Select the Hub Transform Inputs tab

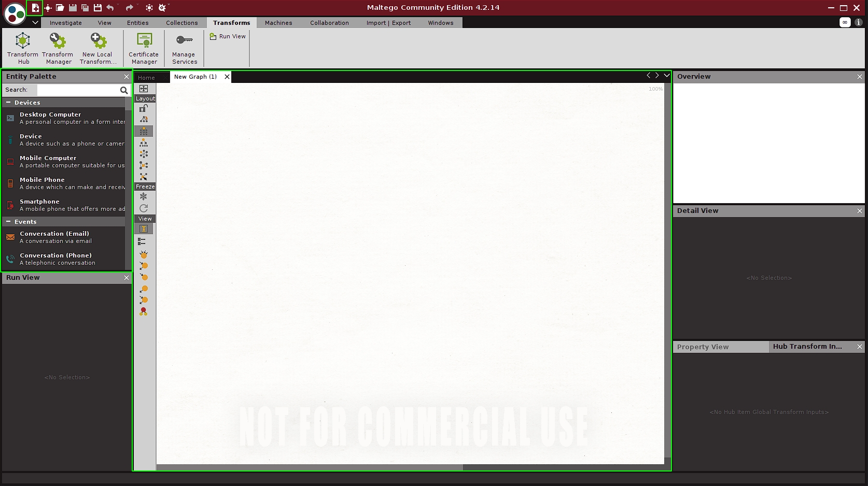pyautogui.click(x=807, y=347)
